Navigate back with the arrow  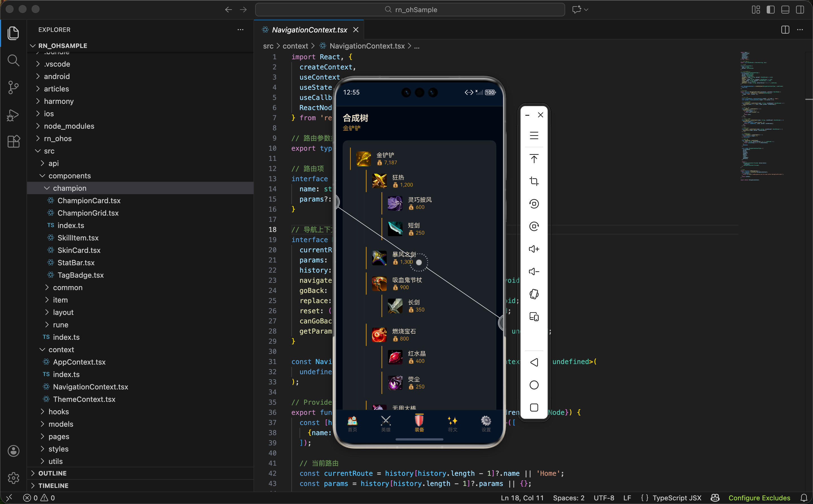228,10
